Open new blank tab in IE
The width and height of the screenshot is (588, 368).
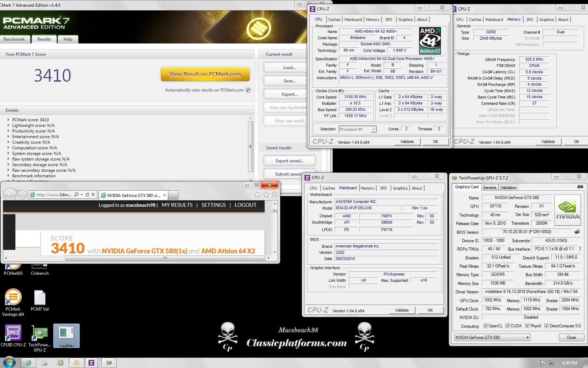pyautogui.click(x=173, y=195)
